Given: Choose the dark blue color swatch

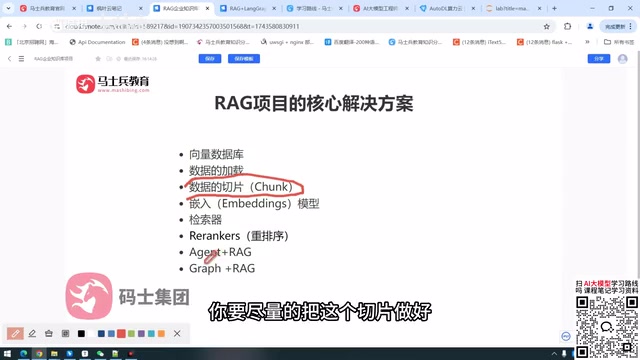Looking at the screenshot, I should click(101, 333).
